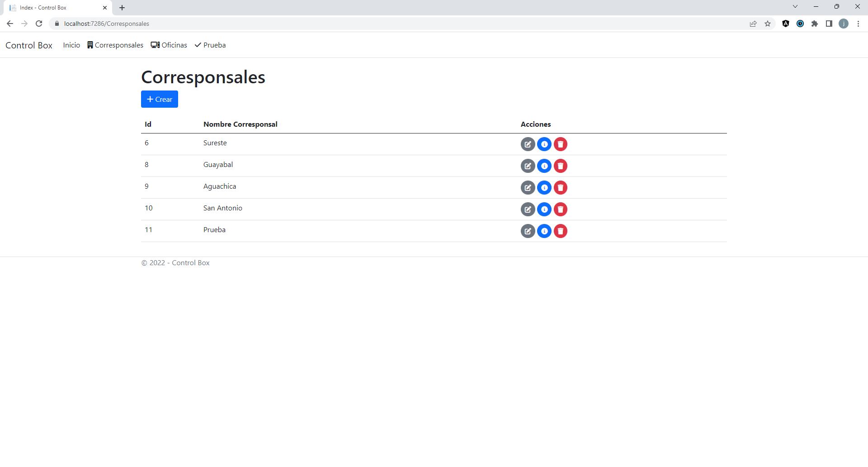868x467 pixels.
Task: Remove the Aguachica corresponsal
Action: (561, 188)
